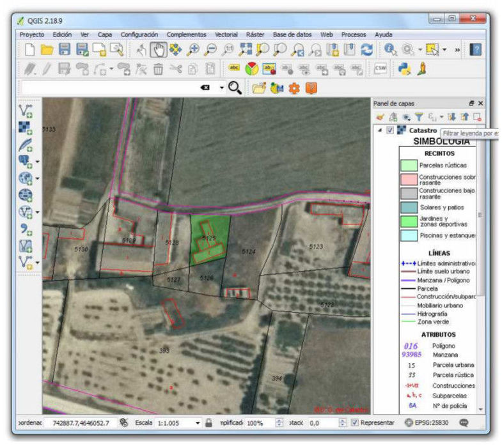Click the delete trash can icon
The width and height of the screenshot is (502, 448).
coord(158,68)
